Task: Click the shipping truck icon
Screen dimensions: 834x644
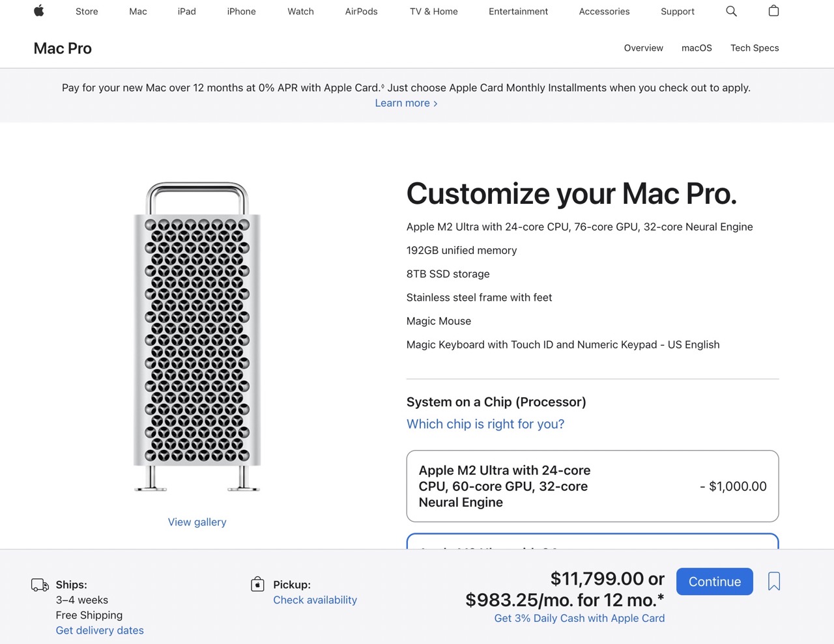Action: [x=40, y=585]
